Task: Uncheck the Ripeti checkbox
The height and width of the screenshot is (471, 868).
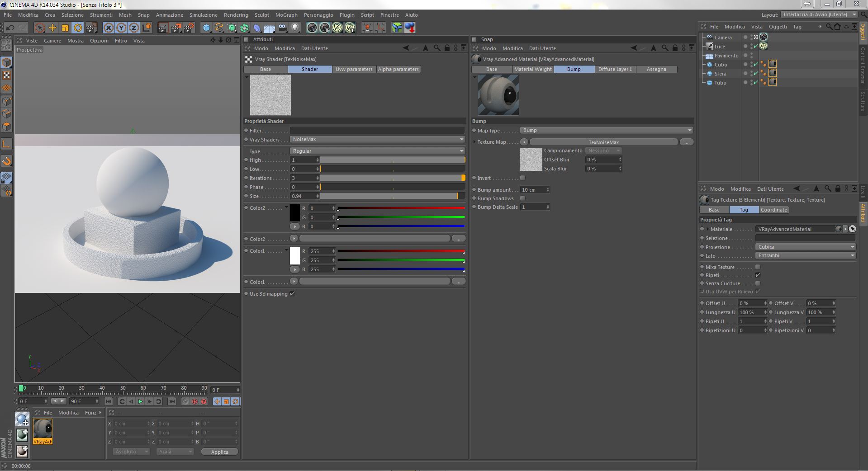Action: 758,275
